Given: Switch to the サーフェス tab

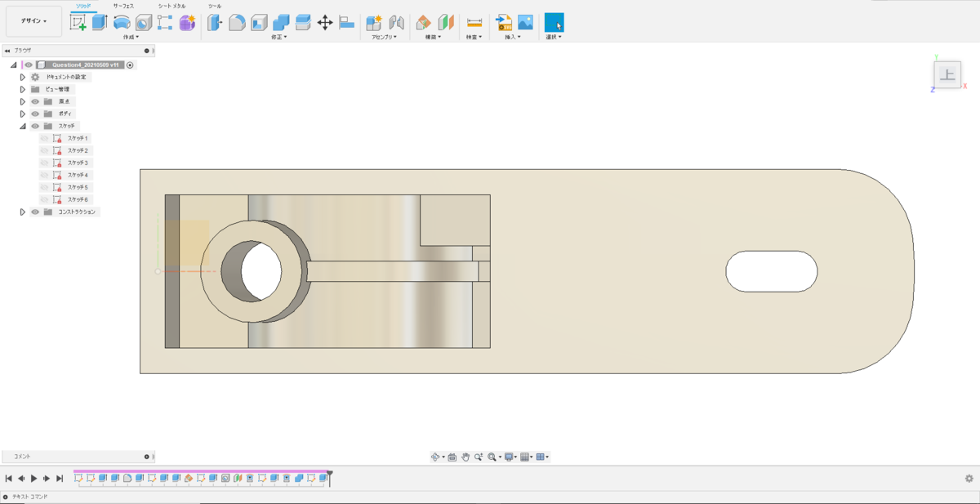Looking at the screenshot, I should point(124,6).
